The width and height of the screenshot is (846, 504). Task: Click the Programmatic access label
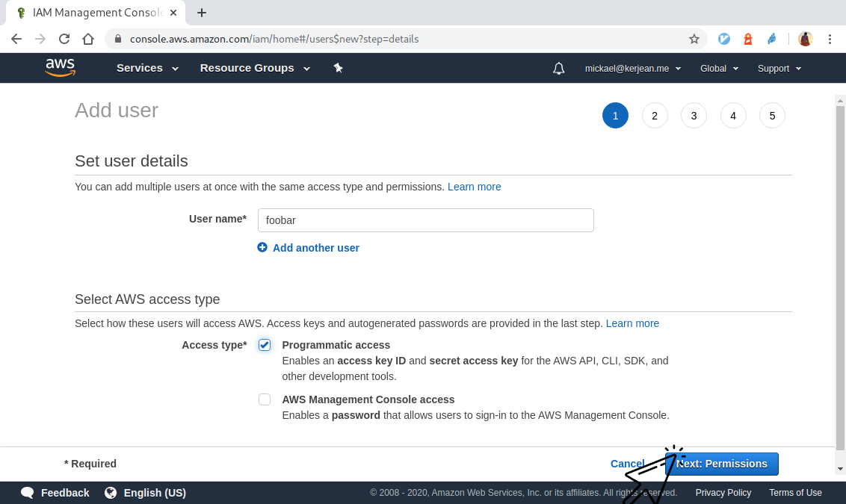pyautogui.click(x=336, y=345)
